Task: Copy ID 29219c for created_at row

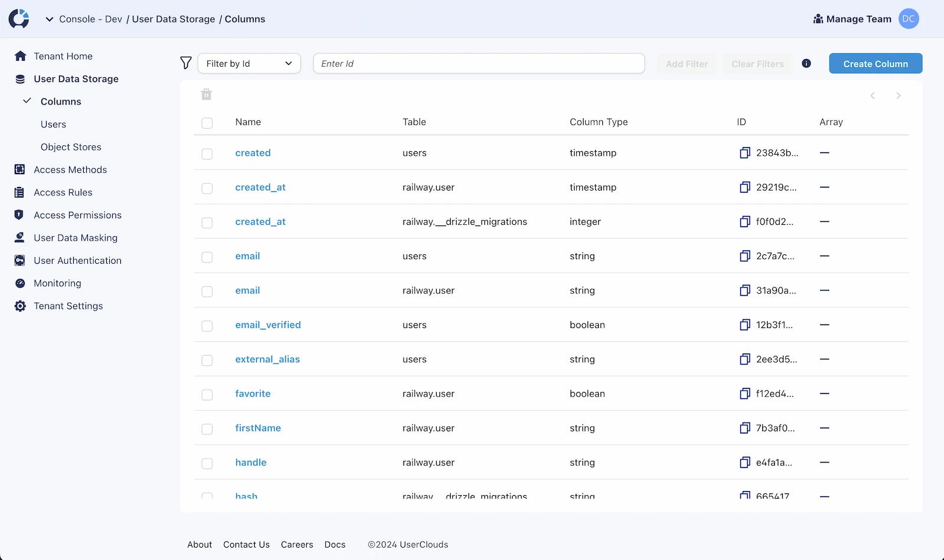Action: tap(745, 187)
